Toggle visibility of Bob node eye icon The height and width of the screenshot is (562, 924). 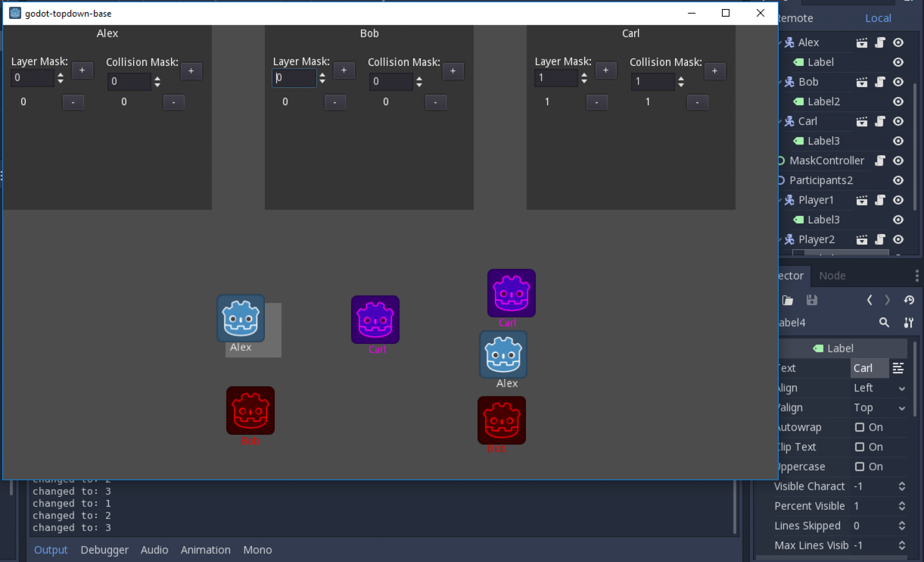[x=899, y=82]
